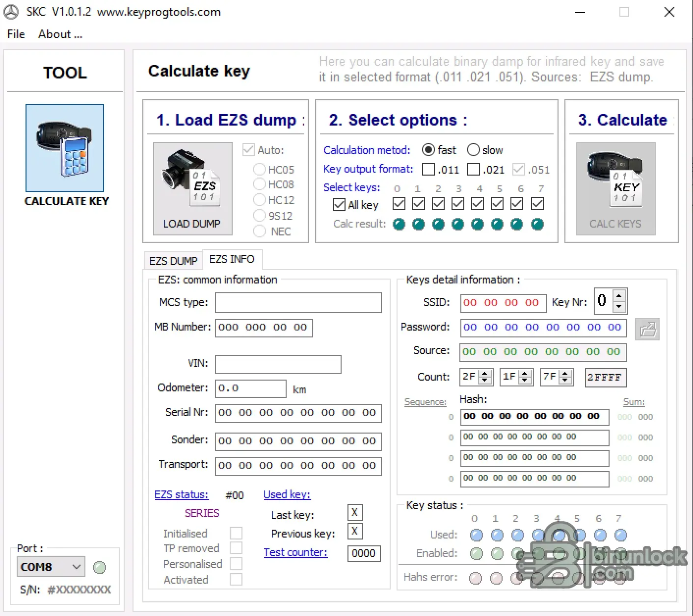
Task: Click the 2FFFF count total field
Action: point(606,377)
